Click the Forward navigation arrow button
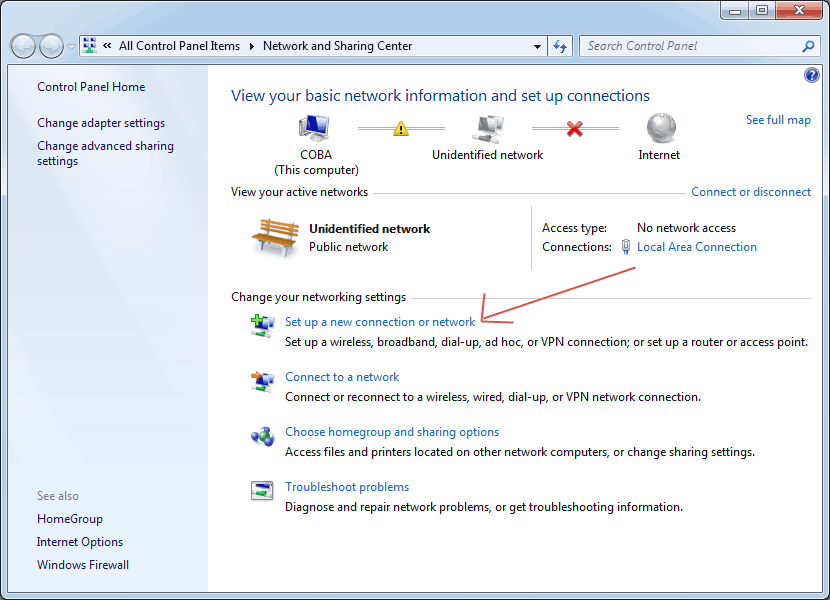Image resolution: width=830 pixels, height=600 pixels. click(51, 46)
